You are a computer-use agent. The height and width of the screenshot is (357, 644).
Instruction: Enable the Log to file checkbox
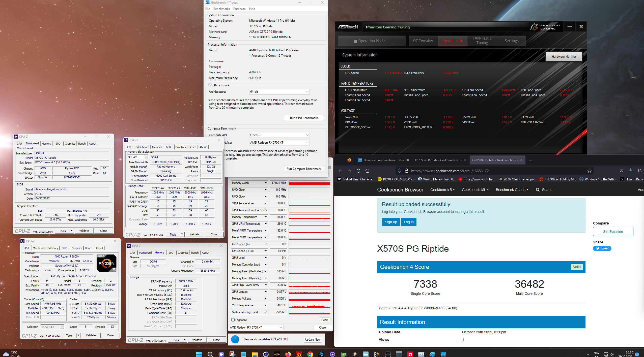[233, 320]
